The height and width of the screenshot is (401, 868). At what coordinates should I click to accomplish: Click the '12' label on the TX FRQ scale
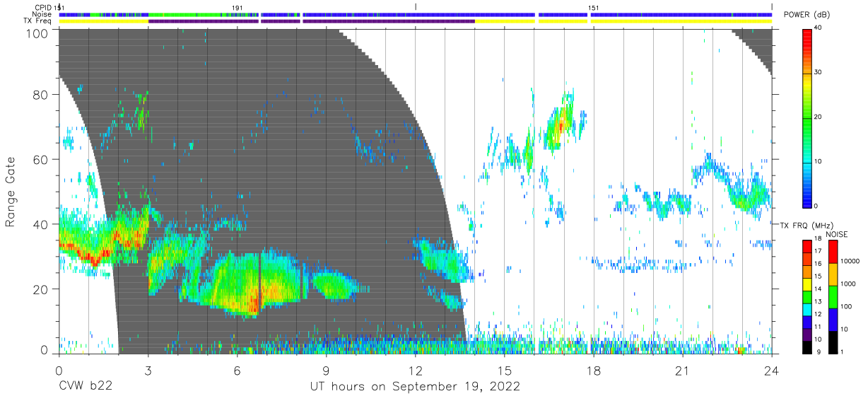coord(818,313)
